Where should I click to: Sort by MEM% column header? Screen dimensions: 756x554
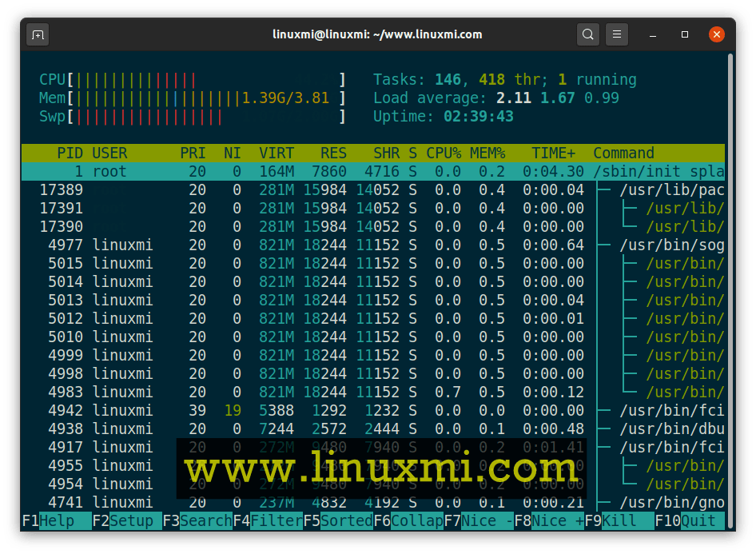pos(487,153)
